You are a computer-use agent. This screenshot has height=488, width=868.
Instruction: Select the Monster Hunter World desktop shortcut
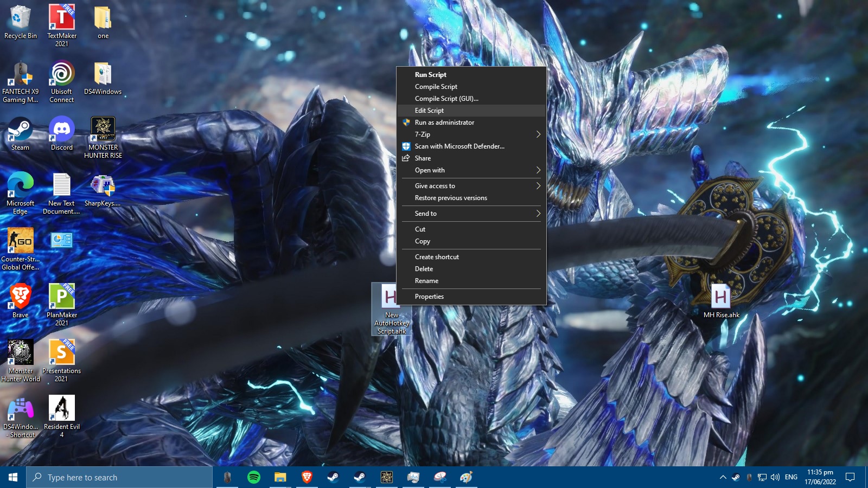click(x=21, y=361)
